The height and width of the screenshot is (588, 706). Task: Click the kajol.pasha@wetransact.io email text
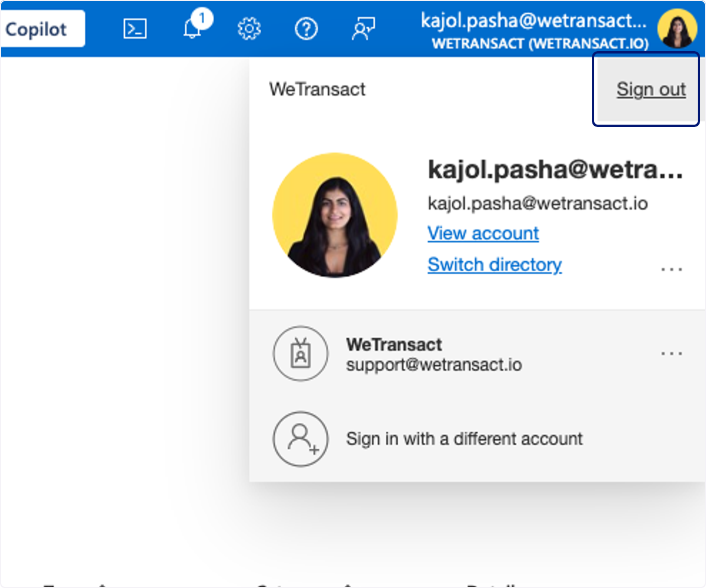pyautogui.click(x=538, y=204)
